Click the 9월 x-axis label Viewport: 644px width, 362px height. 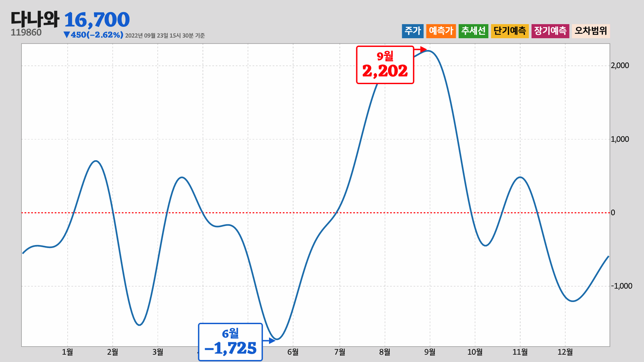[x=430, y=352]
